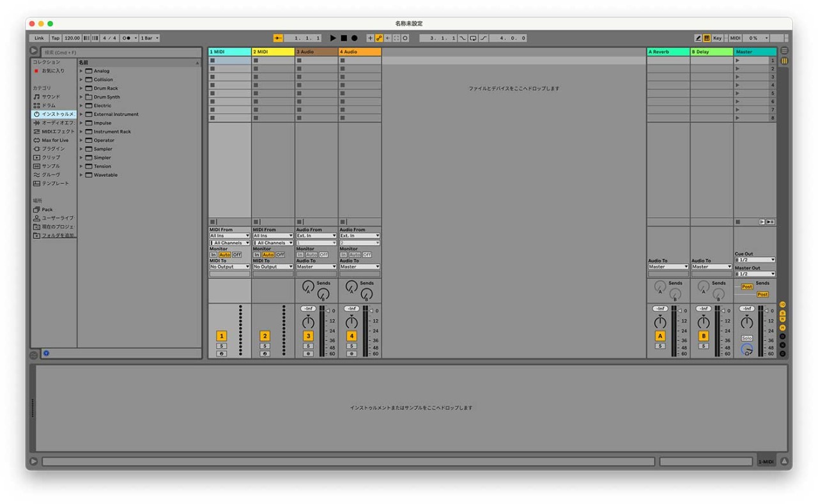The width and height of the screenshot is (818, 504).
Task: Select the サウンド browser category icon
Action: 36,96
